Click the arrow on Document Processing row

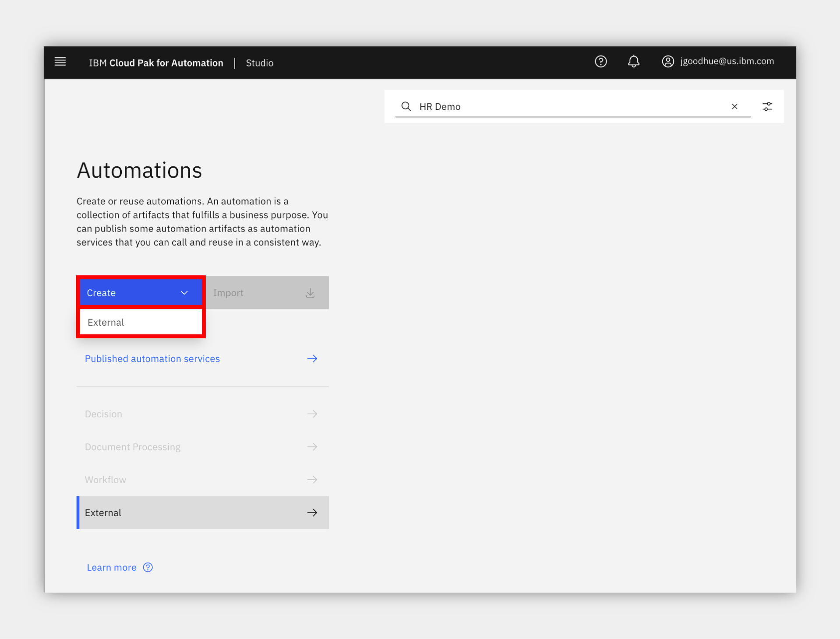pyautogui.click(x=312, y=447)
